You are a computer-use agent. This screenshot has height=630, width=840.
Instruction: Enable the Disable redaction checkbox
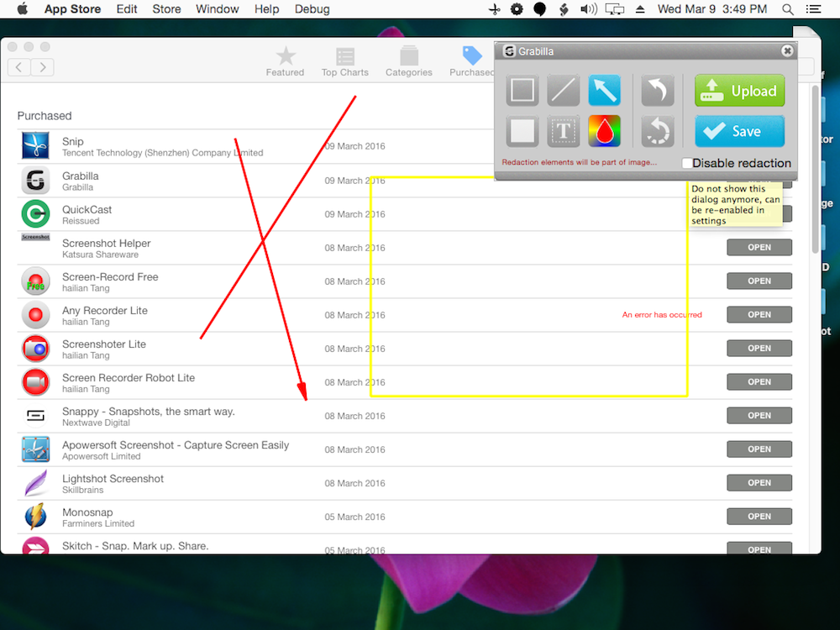[687, 163]
